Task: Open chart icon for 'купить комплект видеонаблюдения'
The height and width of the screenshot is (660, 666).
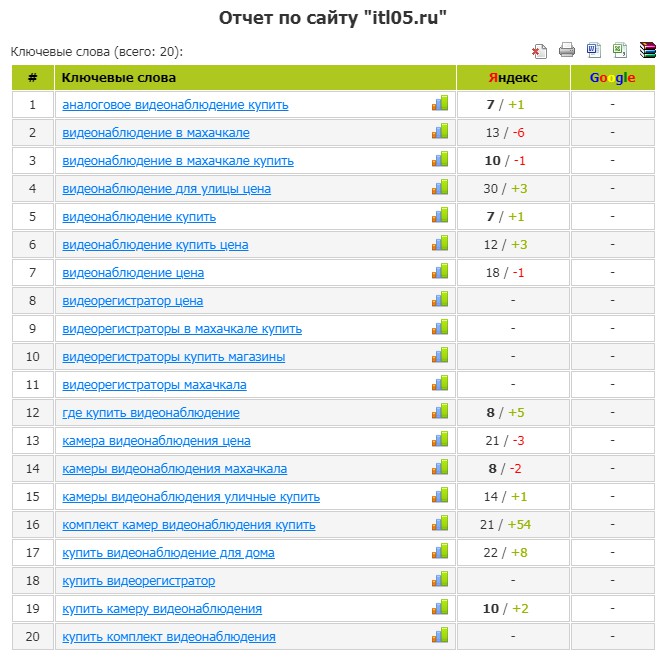Action: coord(440,636)
